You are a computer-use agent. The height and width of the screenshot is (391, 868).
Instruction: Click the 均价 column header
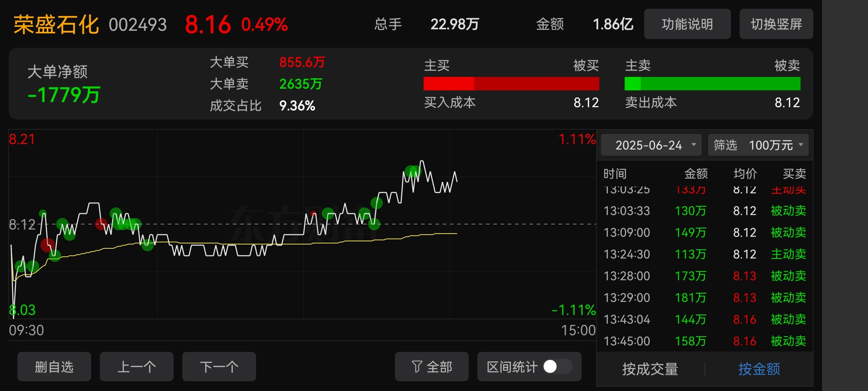[x=745, y=174]
